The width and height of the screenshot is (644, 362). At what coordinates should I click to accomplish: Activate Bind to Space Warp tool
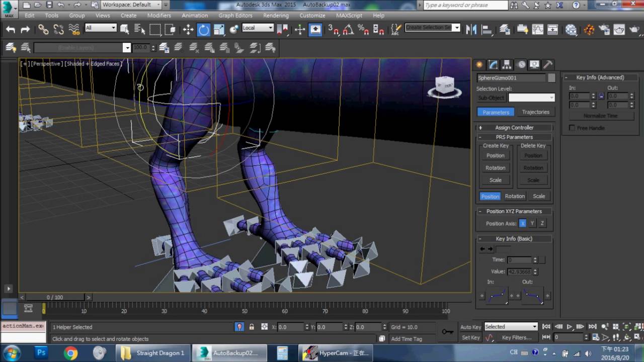[74, 30]
